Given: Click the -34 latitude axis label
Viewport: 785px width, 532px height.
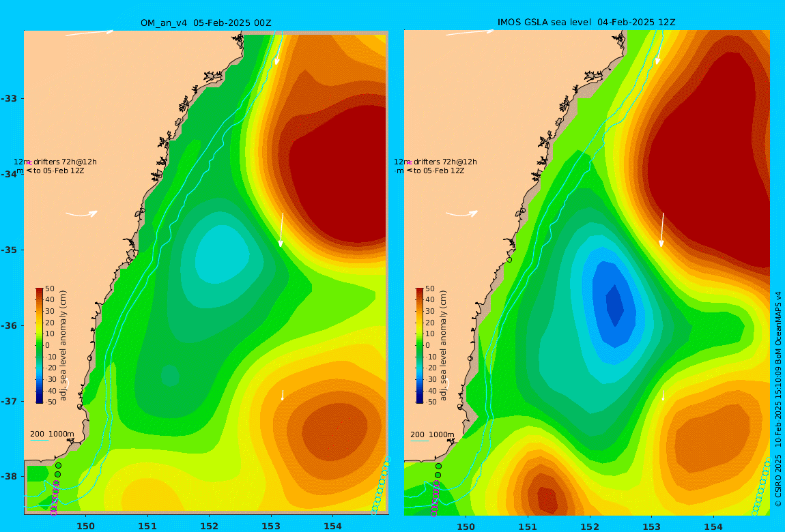Looking at the screenshot, I should [x=9, y=174].
